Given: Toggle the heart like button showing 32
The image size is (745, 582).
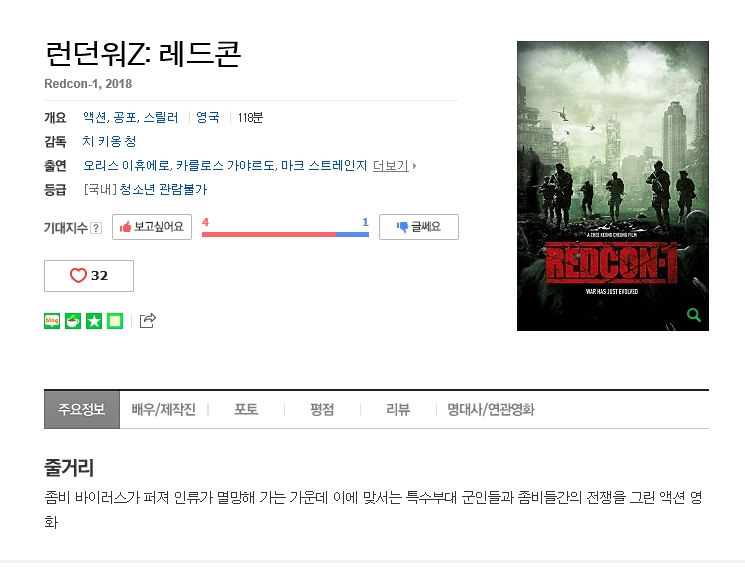Looking at the screenshot, I should [x=89, y=276].
